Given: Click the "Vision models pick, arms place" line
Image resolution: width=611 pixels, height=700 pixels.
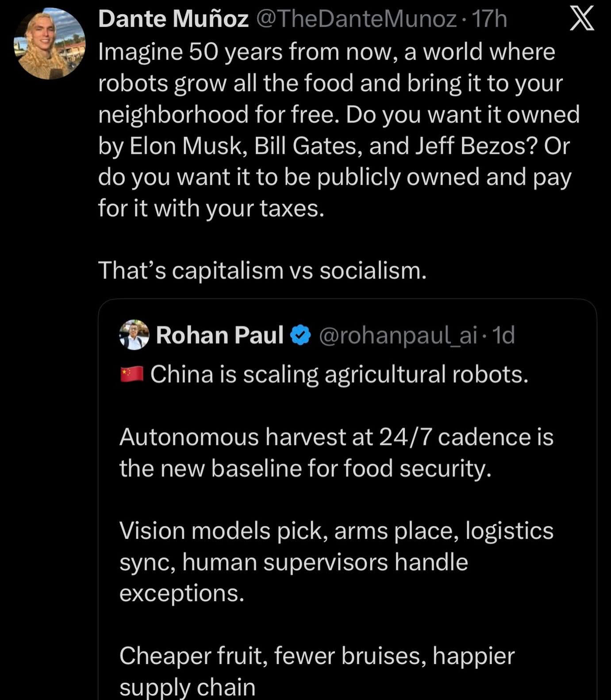Looking at the screenshot, I should pyautogui.click(x=336, y=531).
